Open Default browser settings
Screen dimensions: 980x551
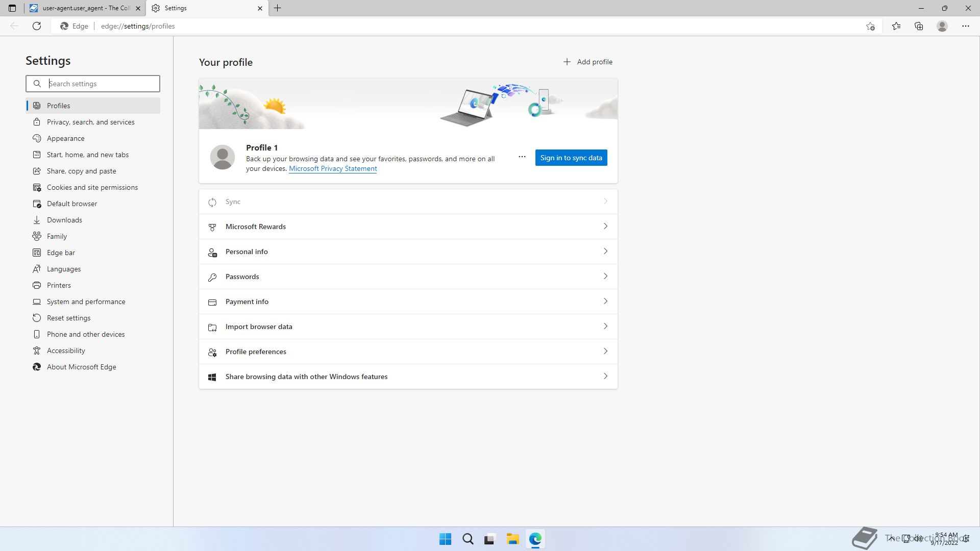pyautogui.click(x=93, y=204)
